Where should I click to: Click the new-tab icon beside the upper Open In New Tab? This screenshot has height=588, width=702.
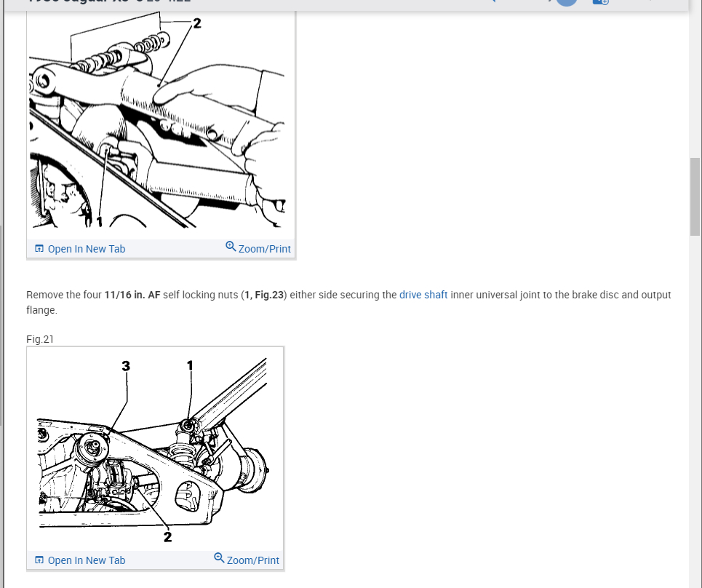pyautogui.click(x=39, y=249)
